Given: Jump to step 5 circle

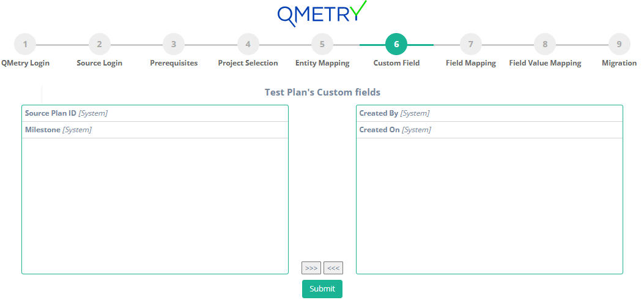Looking at the screenshot, I should tap(322, 45).
